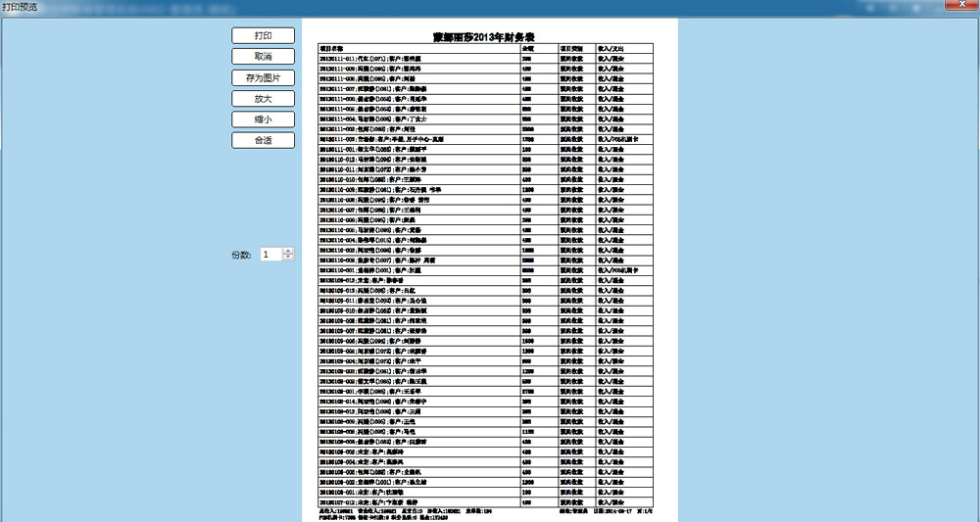980x522 pixels.
Task: Click the 打印 button
Action: tap(263, 35)
